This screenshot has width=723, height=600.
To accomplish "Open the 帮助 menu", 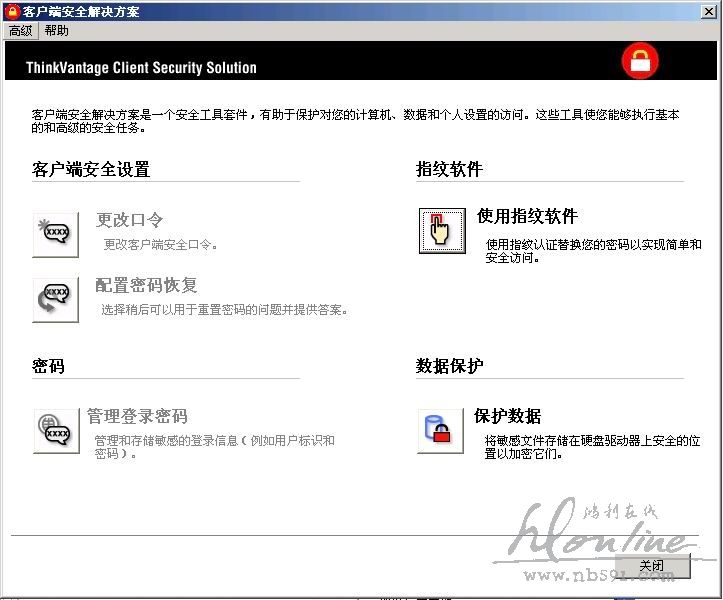I will (x=57, y=31).
